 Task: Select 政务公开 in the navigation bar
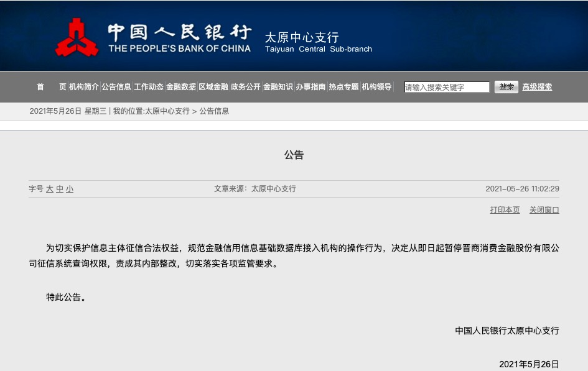[x=246, y=87]
